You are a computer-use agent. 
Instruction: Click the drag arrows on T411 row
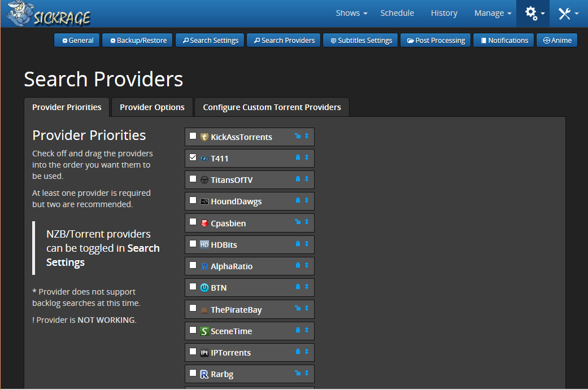click(307, 158)
